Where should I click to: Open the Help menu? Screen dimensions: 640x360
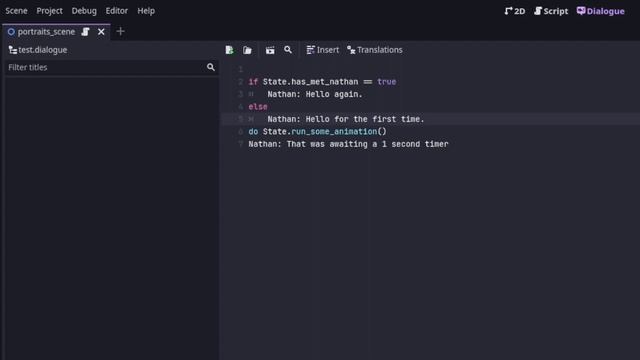pos(146,11)
